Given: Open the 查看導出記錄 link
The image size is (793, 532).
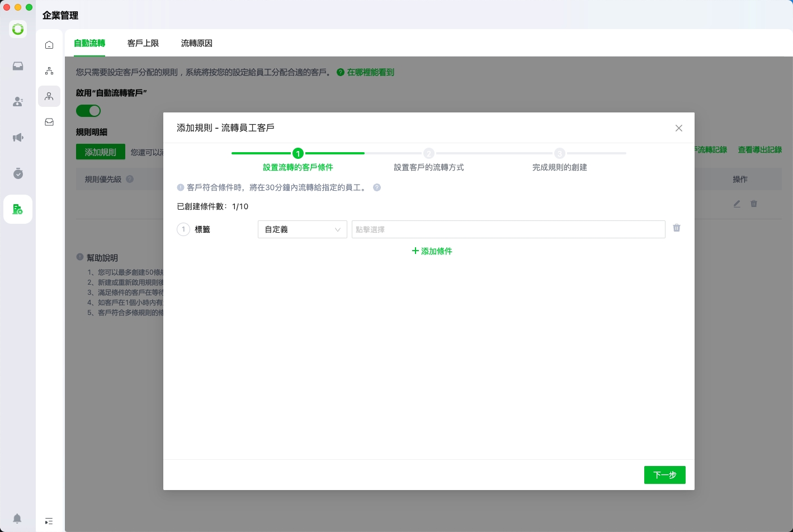Looking at the screenshot, I should 759,150.
